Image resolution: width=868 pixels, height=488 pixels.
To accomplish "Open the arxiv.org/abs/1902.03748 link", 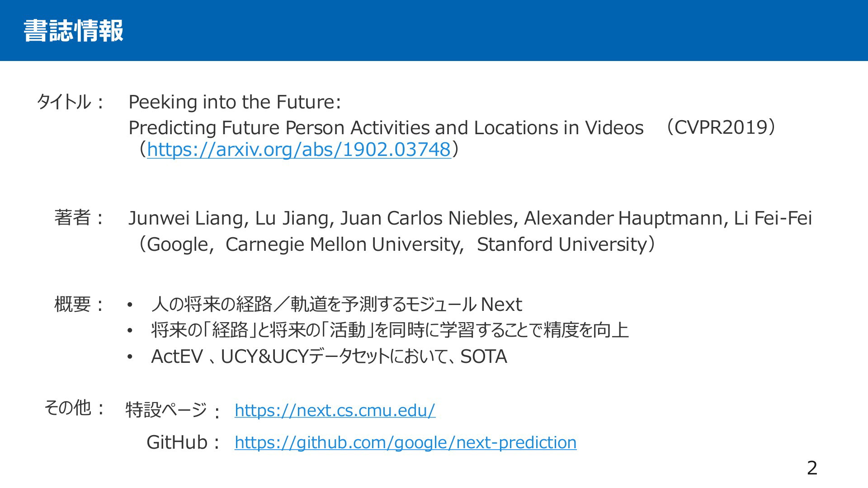I will coord(299,150).
